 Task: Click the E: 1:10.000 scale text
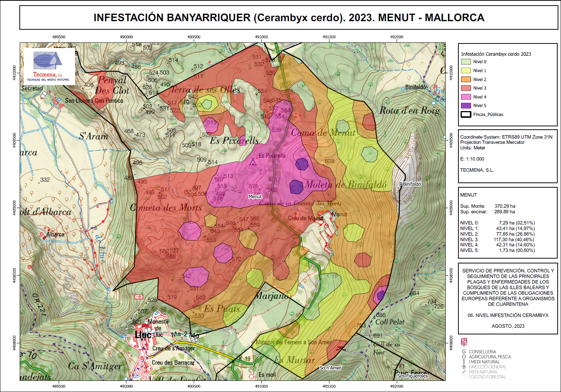tap(472, 159)
